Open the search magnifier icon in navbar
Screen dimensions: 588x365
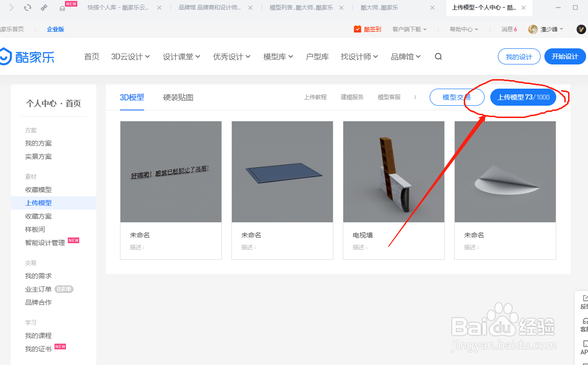coord(438,56)
